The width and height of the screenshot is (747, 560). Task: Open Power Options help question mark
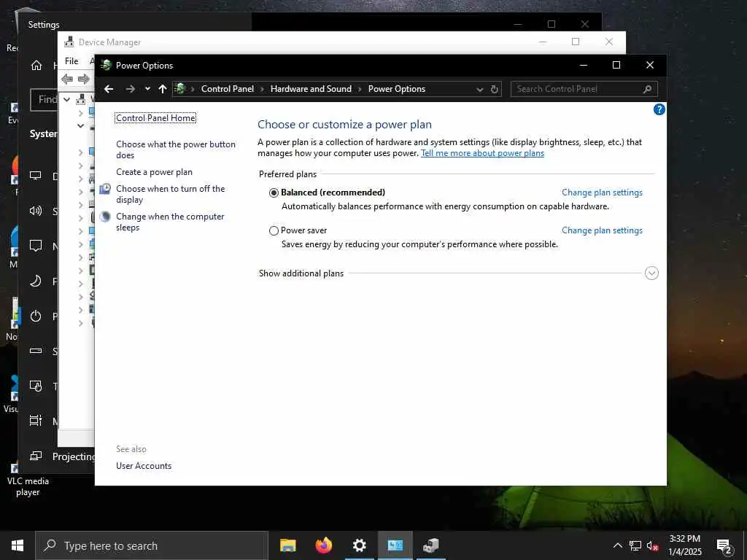pyautogui.click(x=659, y=109)
